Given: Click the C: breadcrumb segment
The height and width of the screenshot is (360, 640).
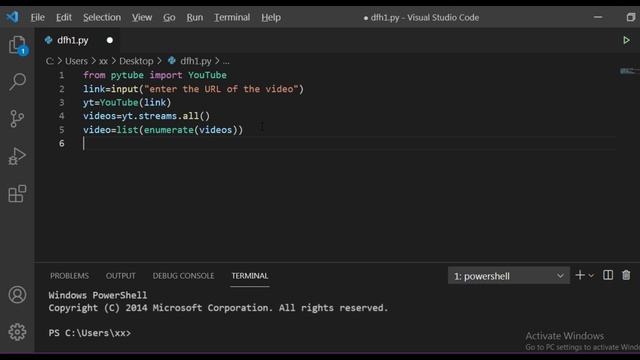Looking at the screenshot, I should pos(50,61).
